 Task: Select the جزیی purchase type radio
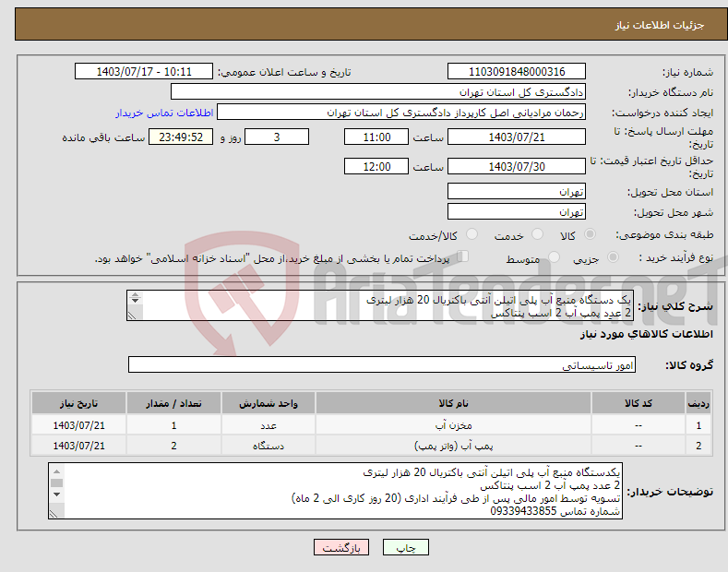click(613, 257)
